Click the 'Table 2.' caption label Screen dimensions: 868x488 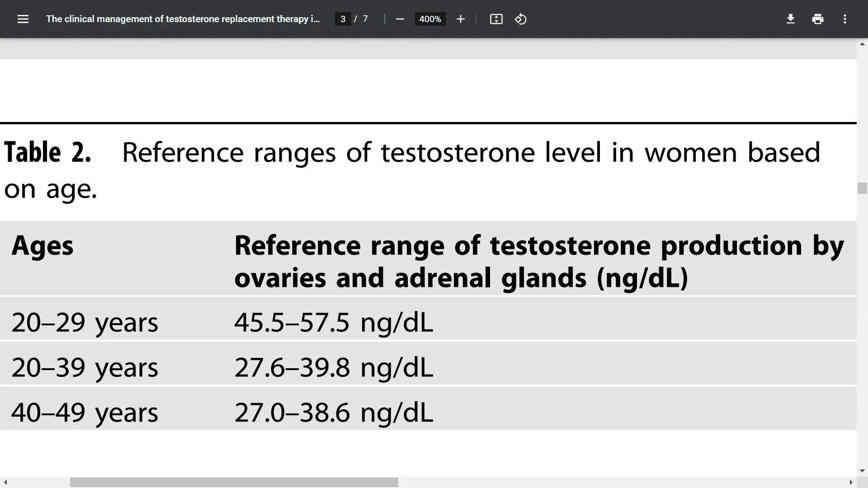(x=47, y=152)
